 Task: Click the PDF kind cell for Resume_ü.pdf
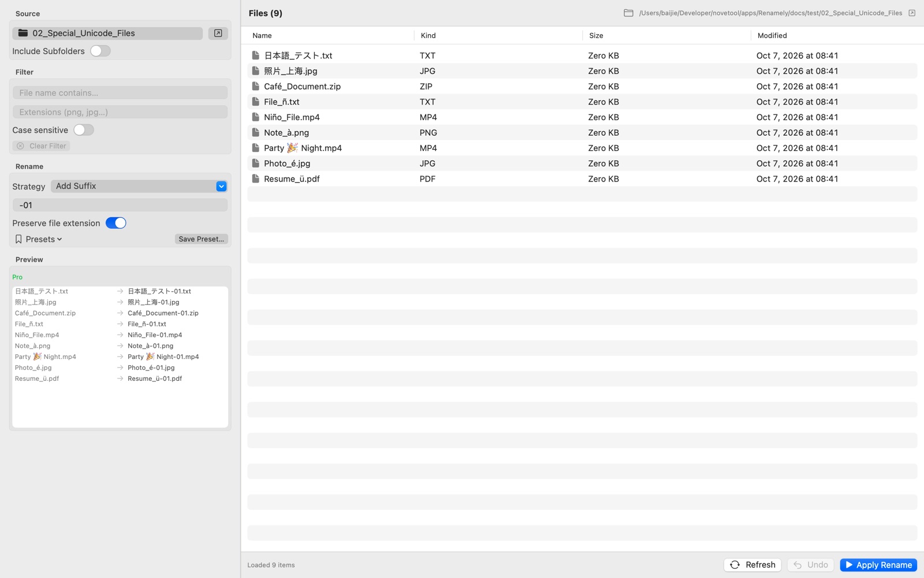pyautogui.click(x=427, y=179)
